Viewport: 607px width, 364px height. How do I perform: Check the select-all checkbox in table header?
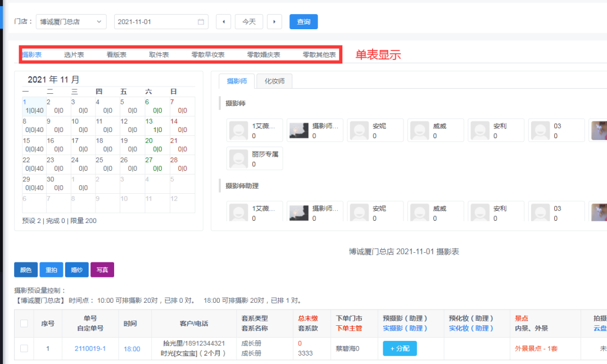click(24, 324)
